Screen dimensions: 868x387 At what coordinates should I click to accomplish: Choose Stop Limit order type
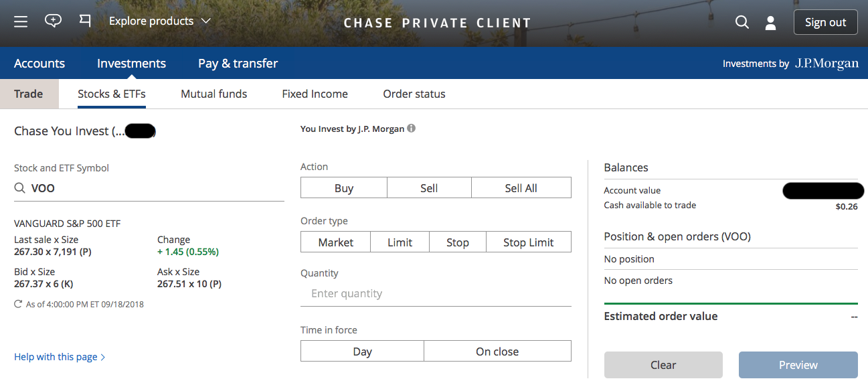(x=529, y=242)
